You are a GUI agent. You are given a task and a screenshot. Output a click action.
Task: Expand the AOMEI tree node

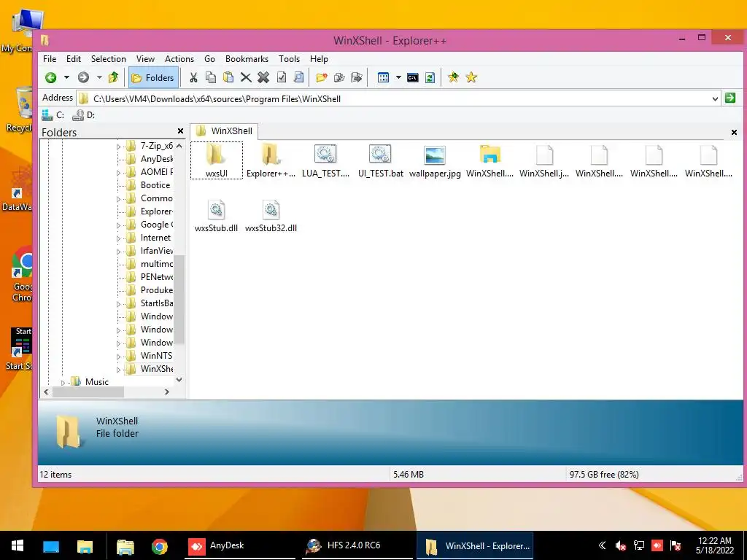[119, 173]
